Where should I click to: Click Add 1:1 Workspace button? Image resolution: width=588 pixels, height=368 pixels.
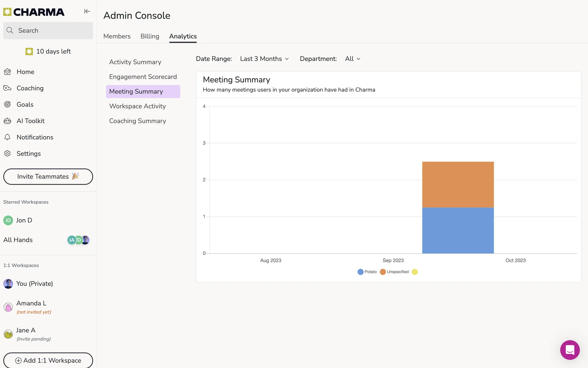tap(48, 360)
